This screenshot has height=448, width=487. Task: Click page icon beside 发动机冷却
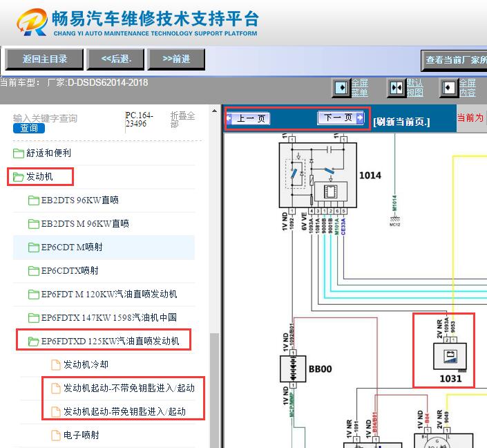coord(56,364)
